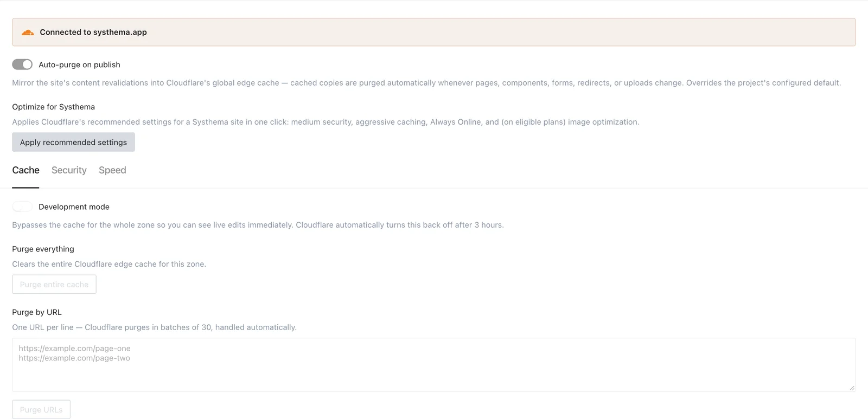
Task: Click the Cloudflare cloud logo icon
Action: click(x=28, y=33)
